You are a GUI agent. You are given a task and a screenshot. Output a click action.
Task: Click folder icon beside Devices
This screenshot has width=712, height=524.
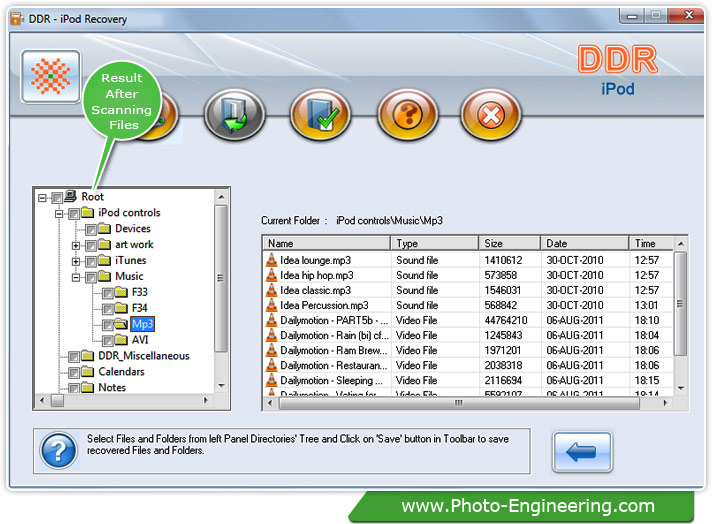[104, 228]
